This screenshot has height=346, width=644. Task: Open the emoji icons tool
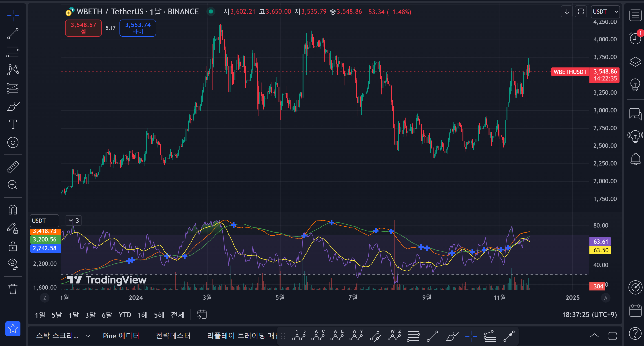click(x=13, y=143)
